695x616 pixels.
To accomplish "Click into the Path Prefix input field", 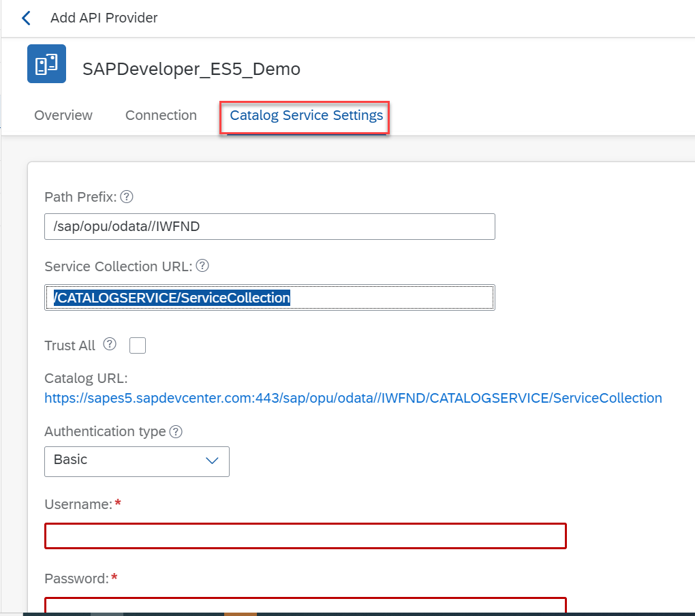I will [270, 227].
